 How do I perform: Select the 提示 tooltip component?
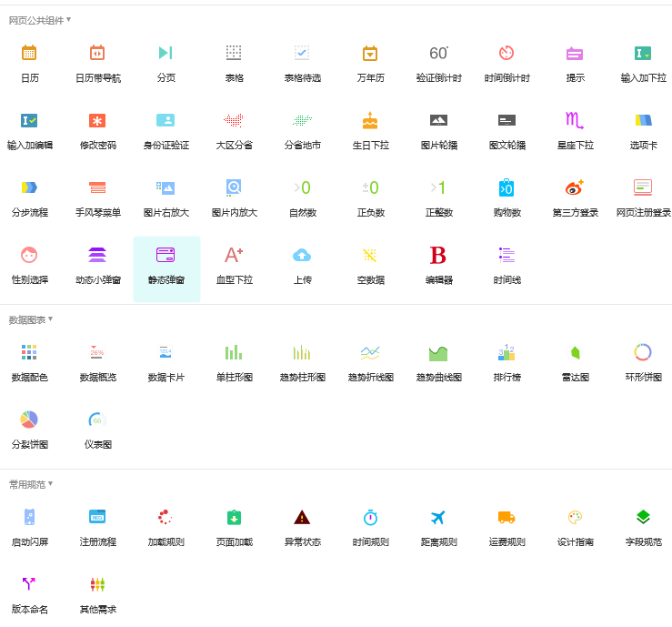click(575, 53)
